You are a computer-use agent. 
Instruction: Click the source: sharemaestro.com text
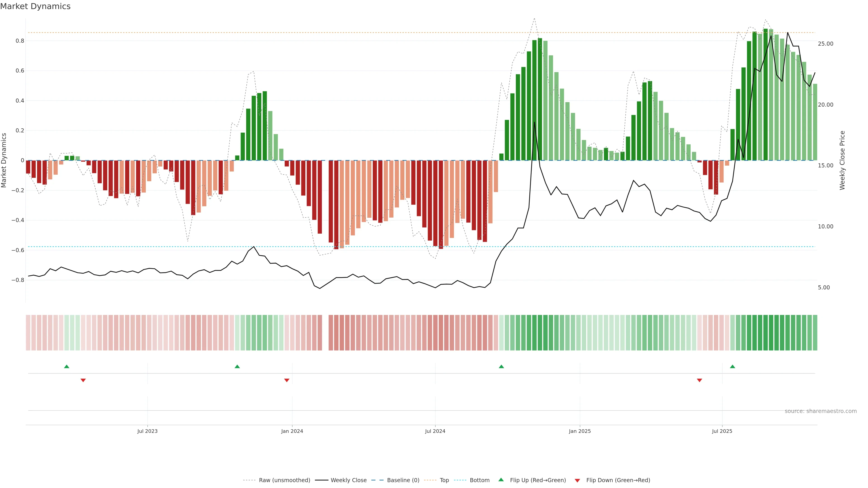click(821, 411)
